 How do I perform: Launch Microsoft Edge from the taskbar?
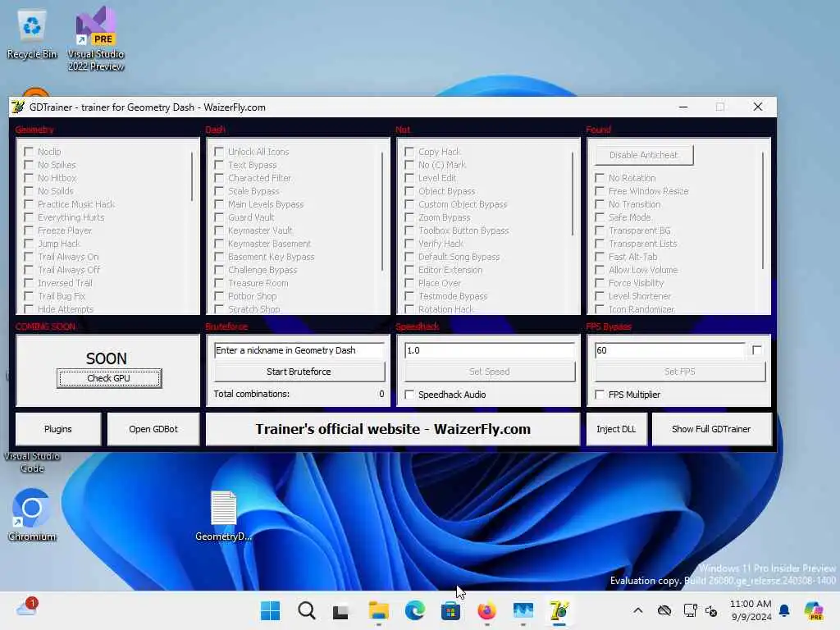click(x=414, y=610)
